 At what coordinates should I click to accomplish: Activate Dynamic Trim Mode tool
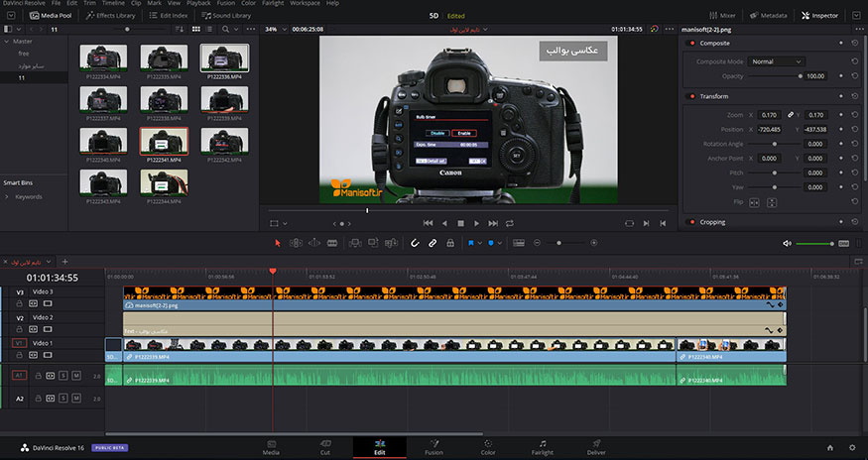click(313, 243)
